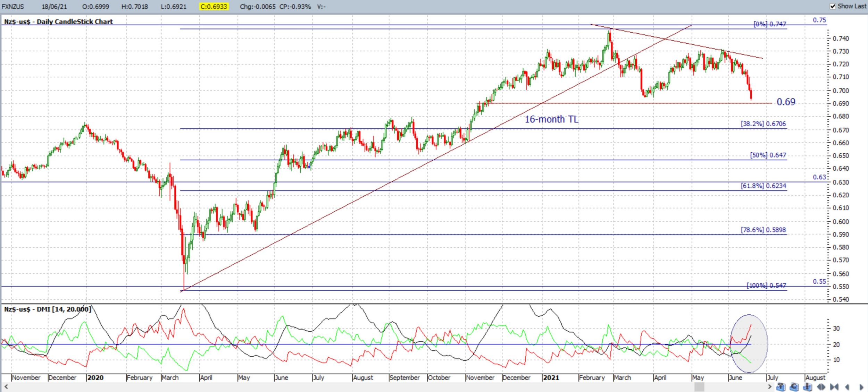
Task: Click the compress chart horizontally arrows icon
Action: pyautogui.click(x=834, y=387)
